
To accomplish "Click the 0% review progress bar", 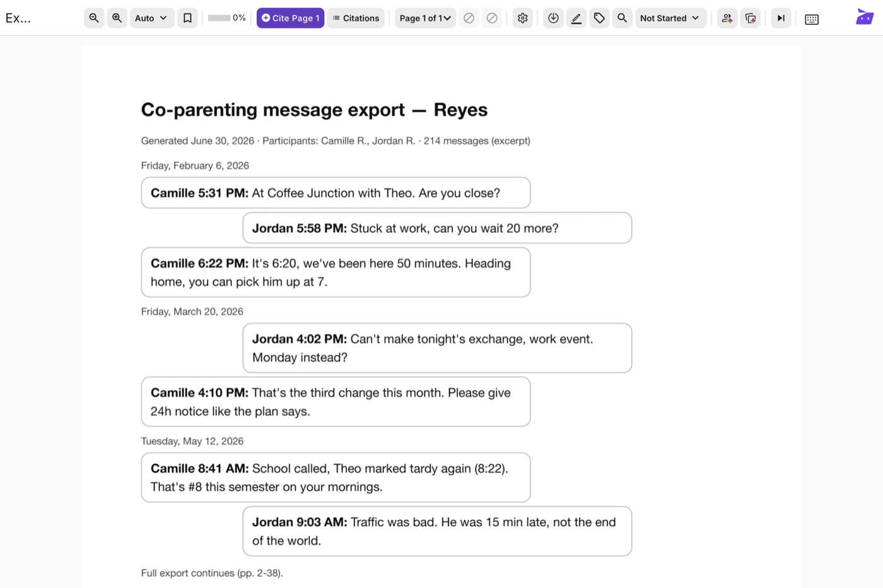I will [226, 18].
